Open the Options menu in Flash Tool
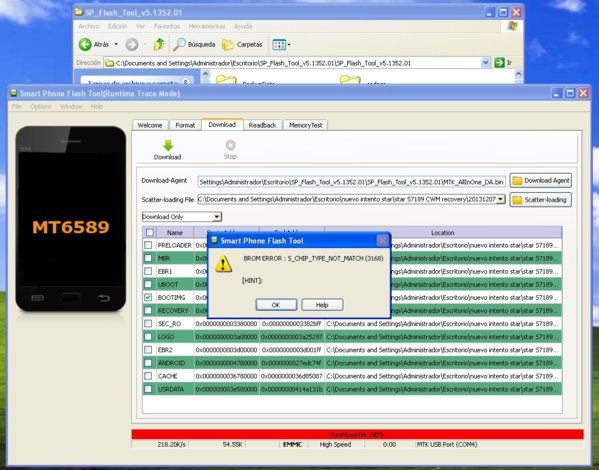This screenshot has width=599, height=470. click(41, 107)
